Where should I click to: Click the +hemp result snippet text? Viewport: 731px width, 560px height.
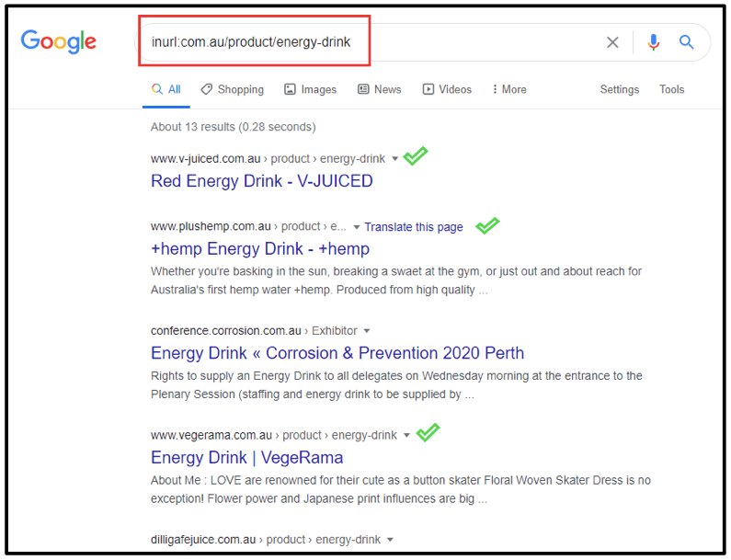tap(396, 280)
